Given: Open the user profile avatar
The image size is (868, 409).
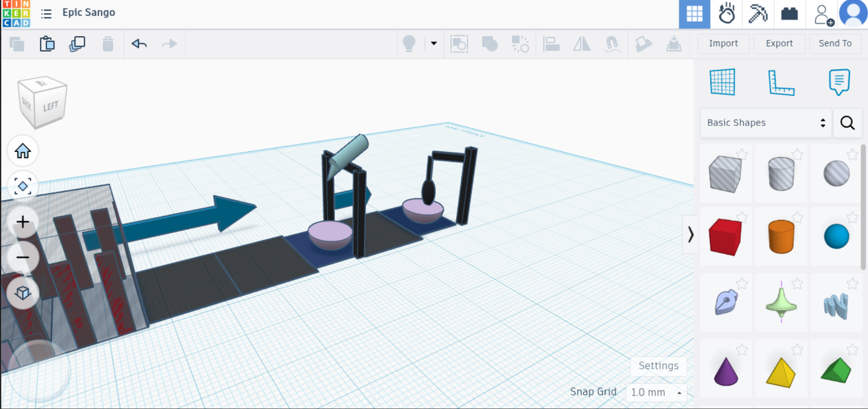Looking at the screenshot, I should (x=853, y=14).
